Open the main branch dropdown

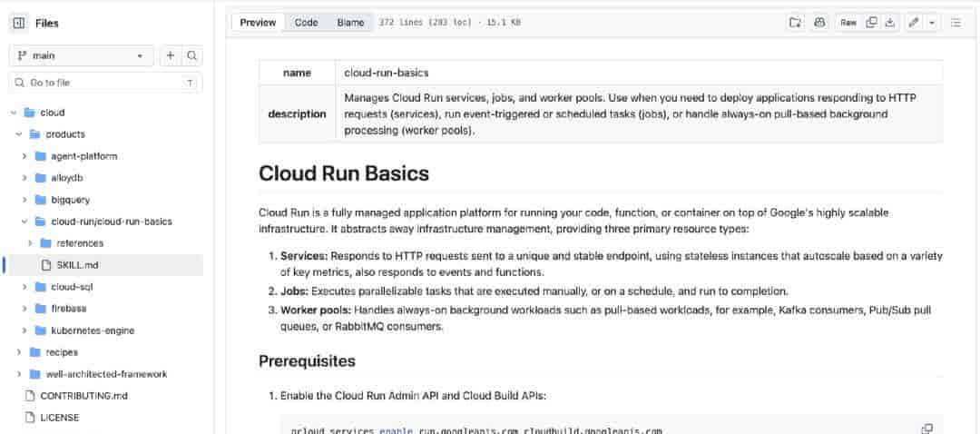click(x=82, y=55)
